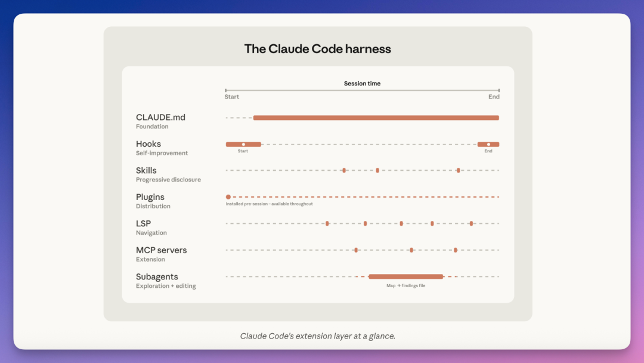Click the white dot in Hooks End bar
This screenshot has width=644, height=363.
tap(488, 144)
